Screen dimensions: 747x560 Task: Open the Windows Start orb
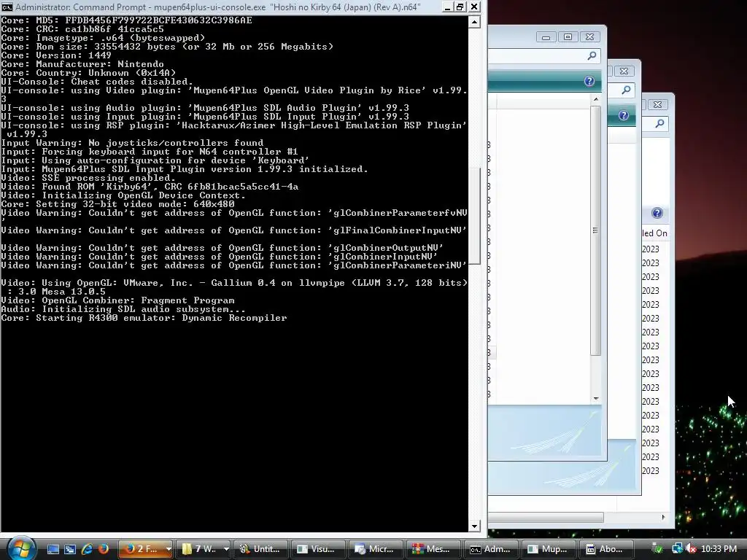21,548
